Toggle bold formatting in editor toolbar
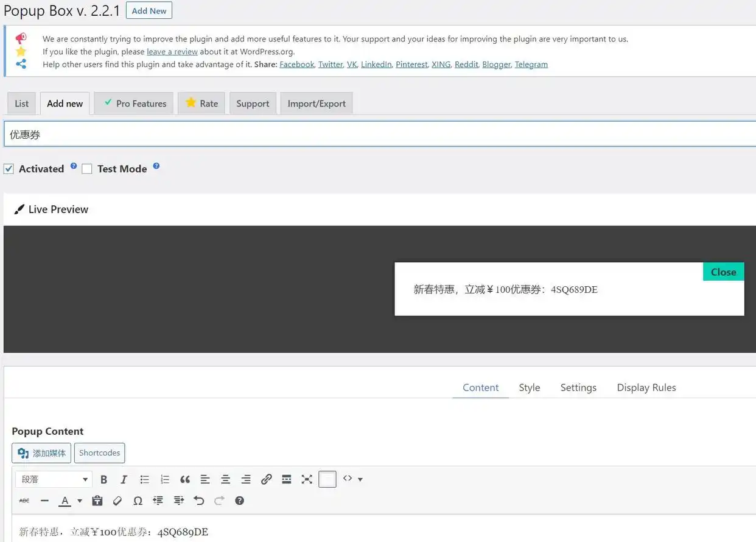 click(x=104, y=480)
